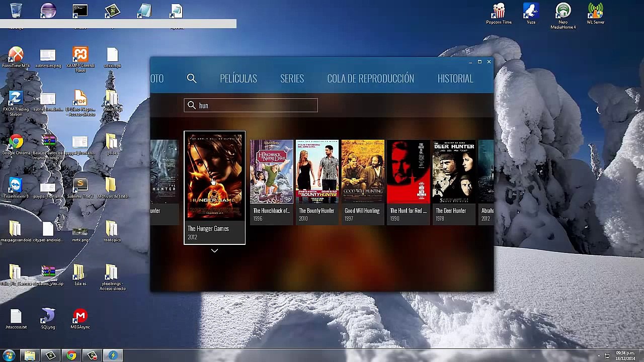The width and height of the screenshot is (644, 362).
Task: Select The Deer Hunter poster
Action: coord(454,172)
